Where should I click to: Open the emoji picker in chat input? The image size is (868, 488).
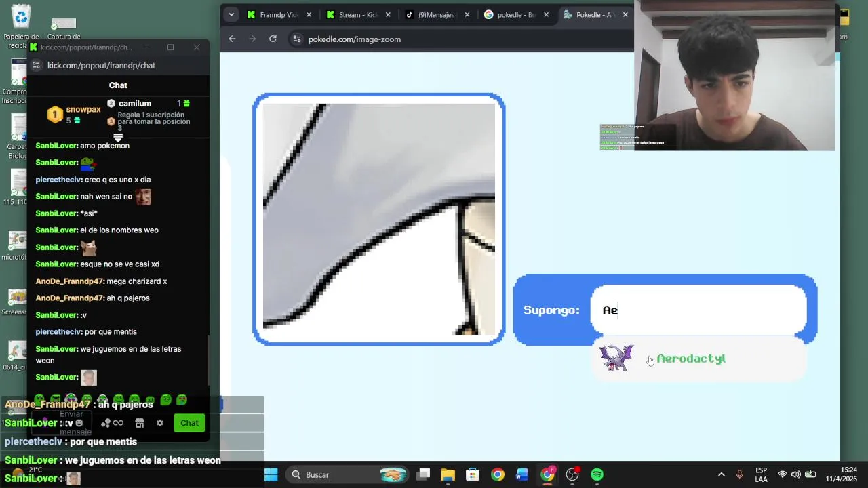(79, 423)
